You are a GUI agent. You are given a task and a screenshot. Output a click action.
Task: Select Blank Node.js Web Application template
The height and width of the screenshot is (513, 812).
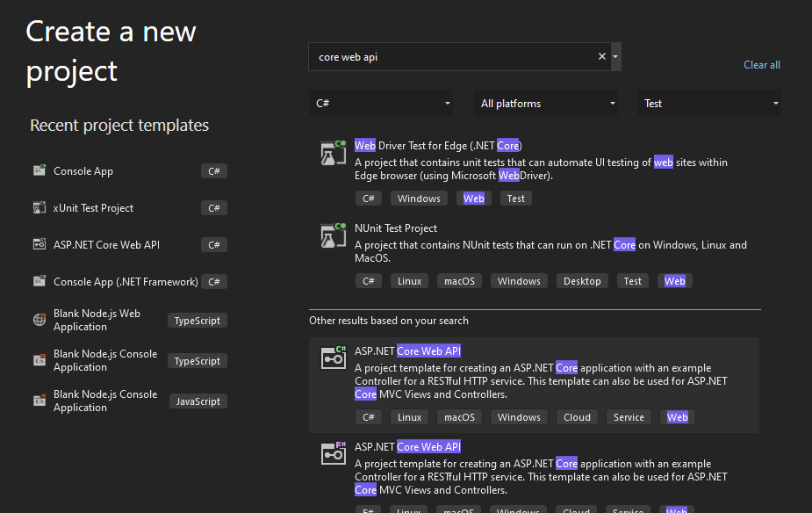coord(97,321)
